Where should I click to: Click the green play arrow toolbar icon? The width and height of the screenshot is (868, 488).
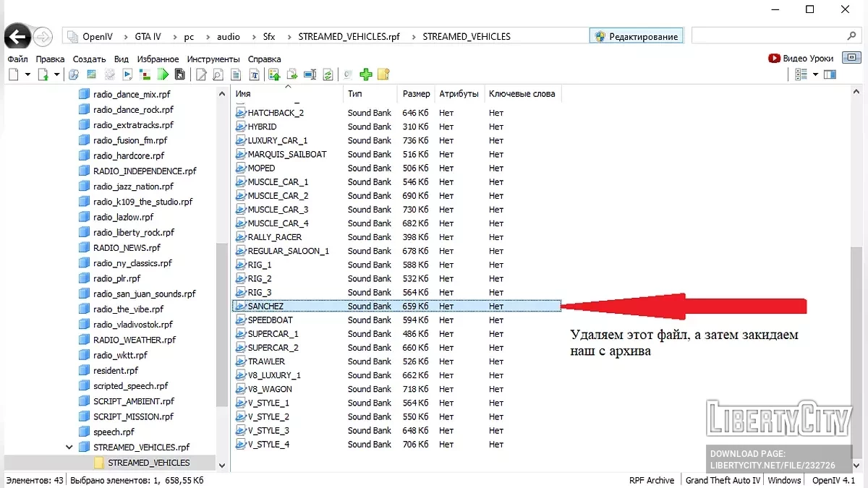click(x=163, y=74)
